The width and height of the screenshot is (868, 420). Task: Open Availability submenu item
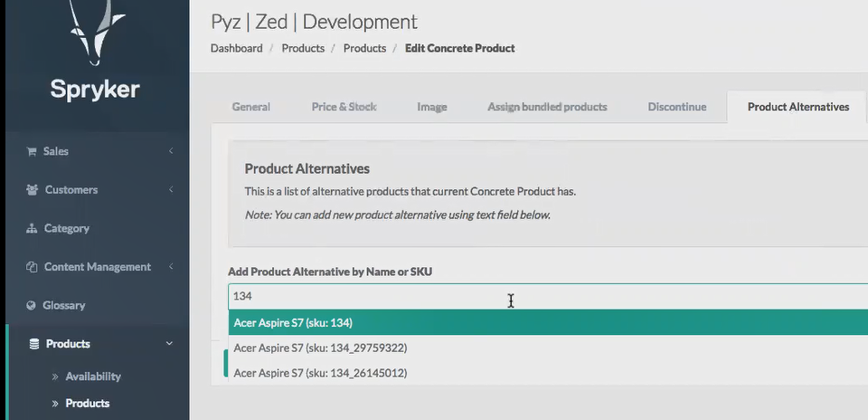(x=92, y=377)
